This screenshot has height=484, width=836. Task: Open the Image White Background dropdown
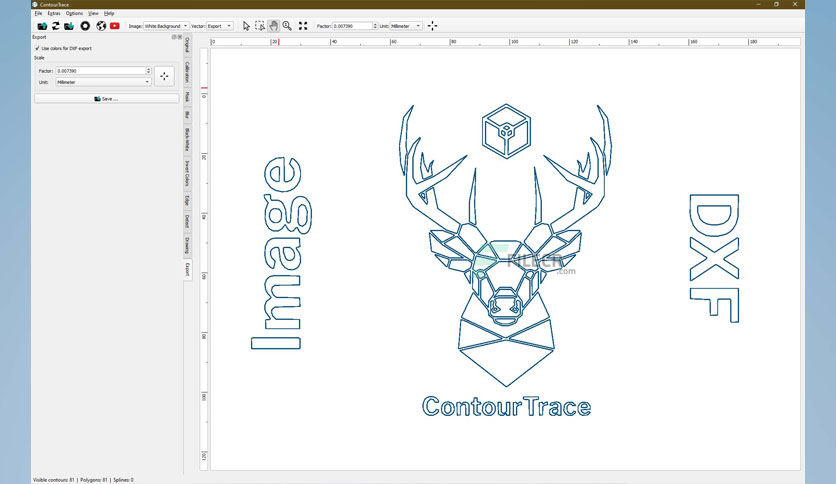coord(166,26)
